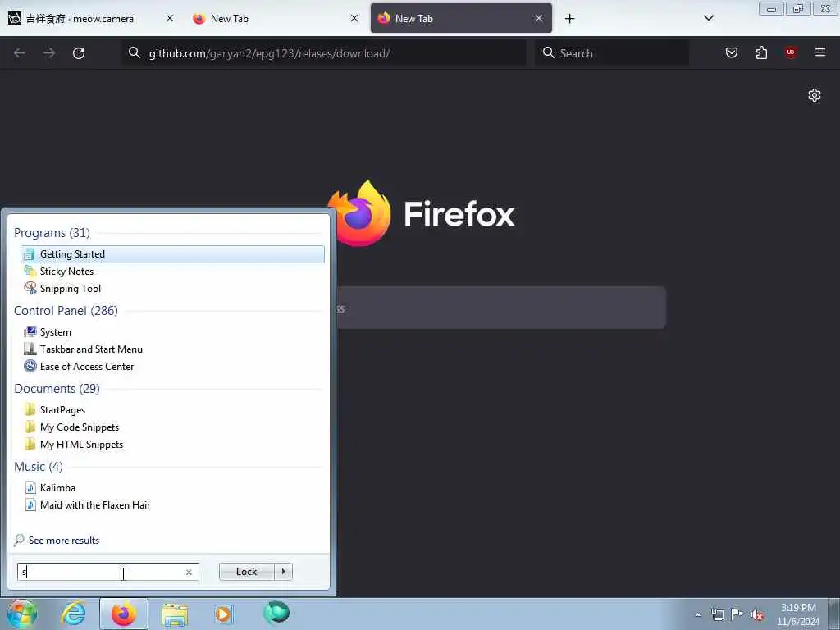Click the Lock button

(x=246, y=572)
